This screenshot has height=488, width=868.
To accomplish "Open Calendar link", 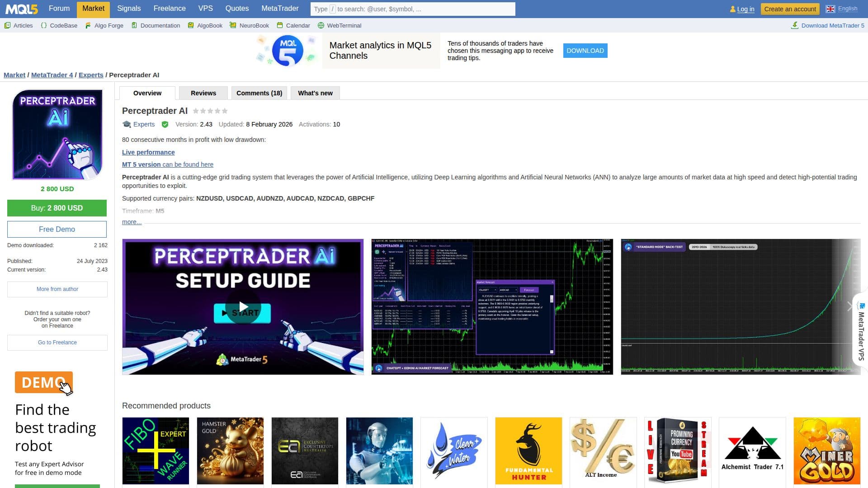I will pos(293,25).
